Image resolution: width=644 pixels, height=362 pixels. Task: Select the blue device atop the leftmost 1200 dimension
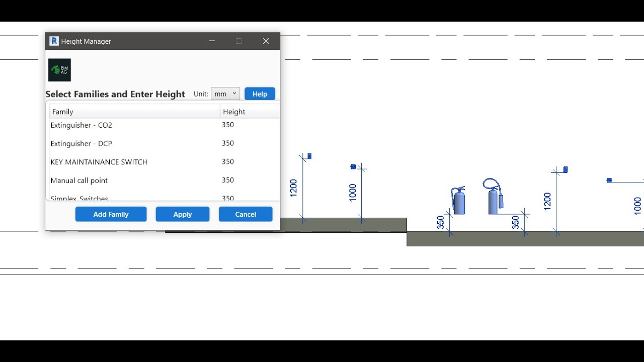309,156
